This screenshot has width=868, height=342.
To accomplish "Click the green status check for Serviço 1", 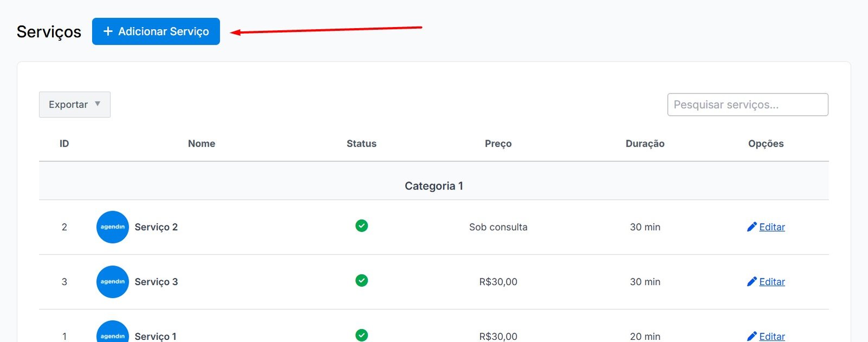I will tap(361, 335).
